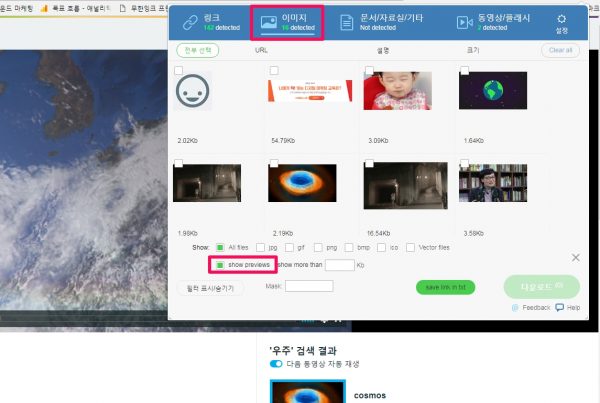Image resolution: width=600 pixels, height=403 pixels.
Task: Select the 16.54Kb dark room thumbnail
Action: [x=406, y=186]
